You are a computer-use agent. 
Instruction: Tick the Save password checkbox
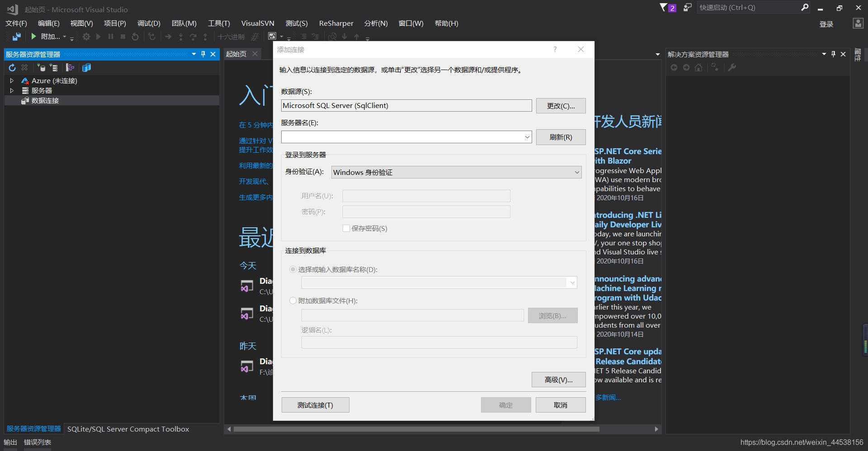coord(346,228)
